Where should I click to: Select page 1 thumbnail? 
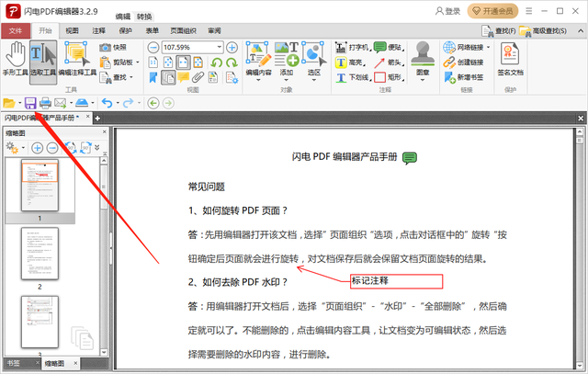point(40,185)
